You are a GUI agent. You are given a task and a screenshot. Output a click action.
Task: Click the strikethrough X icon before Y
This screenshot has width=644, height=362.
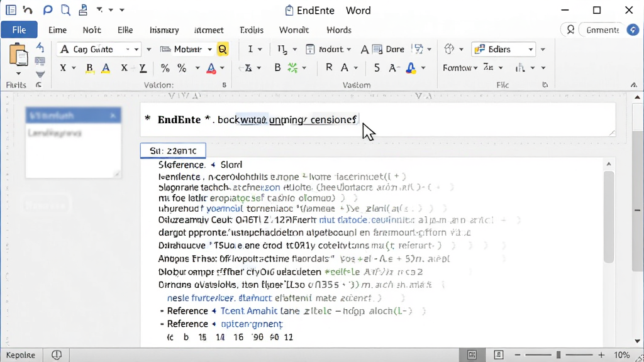tap(124, 68)
